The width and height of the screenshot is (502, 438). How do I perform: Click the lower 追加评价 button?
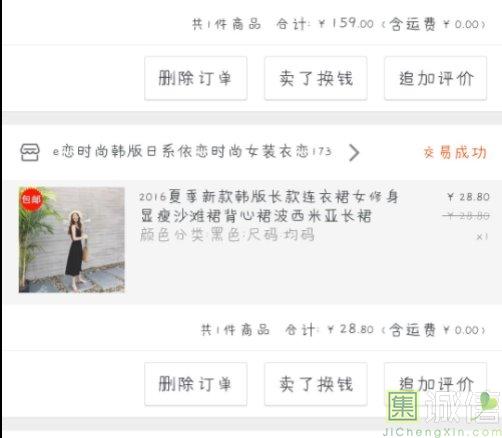(435, 384)
